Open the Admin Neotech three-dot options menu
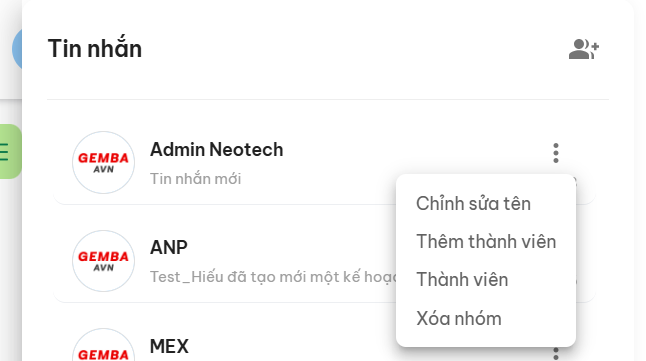The image size is (646, 361). click(556, 153)
